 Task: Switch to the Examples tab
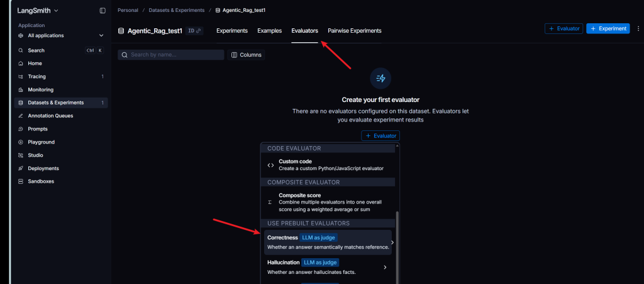tap(269, 31)
